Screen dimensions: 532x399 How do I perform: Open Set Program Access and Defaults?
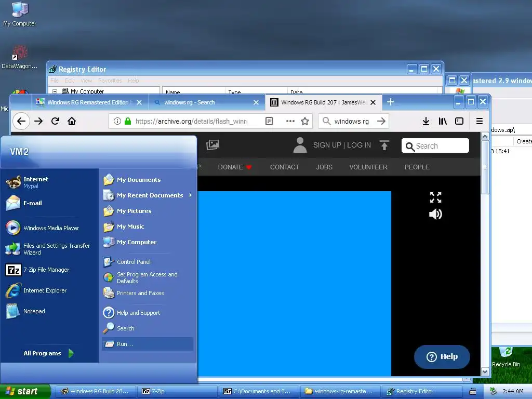point(148,277)
